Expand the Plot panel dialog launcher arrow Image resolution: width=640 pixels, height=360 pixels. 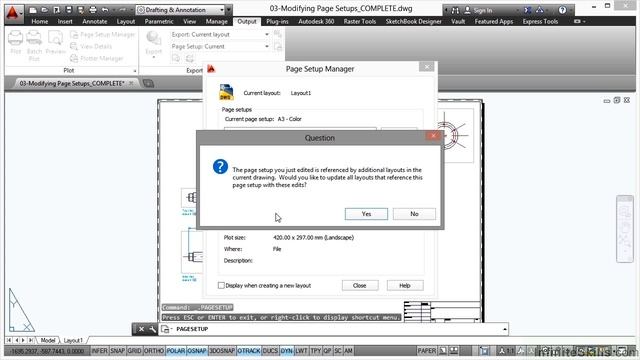point(135,71)
